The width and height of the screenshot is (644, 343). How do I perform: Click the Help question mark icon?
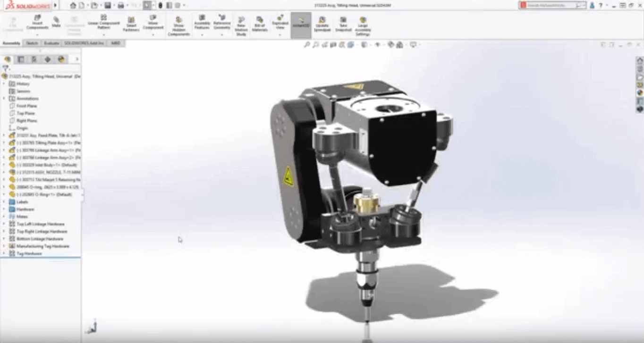[x=601, y=5]
